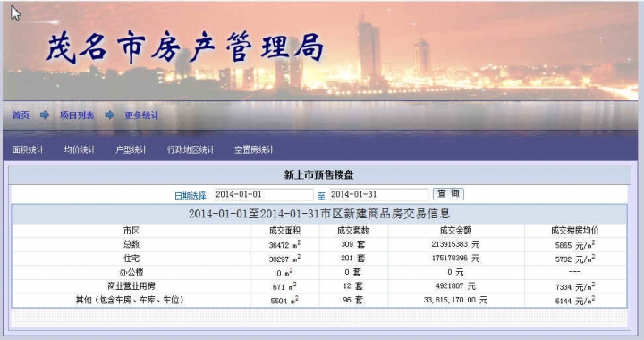Screen dimensions: 644x340
Task: Go to the 首页 home link
Action: click(21, 115)
